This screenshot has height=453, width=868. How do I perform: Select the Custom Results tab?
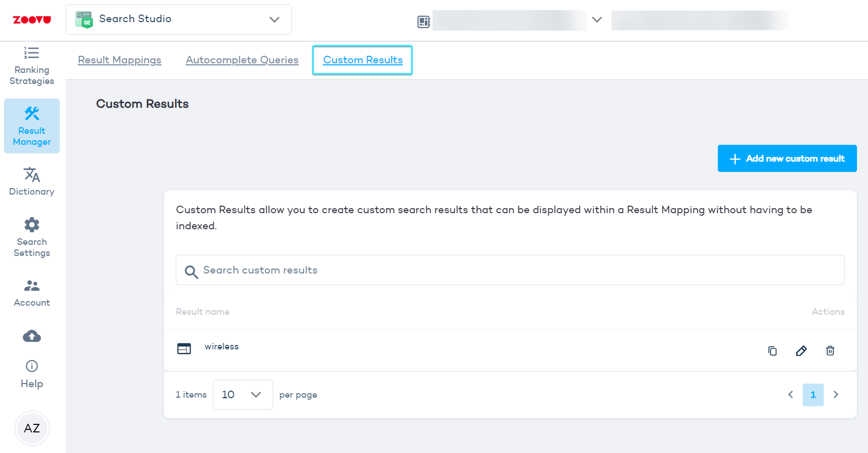pos(363,60)
